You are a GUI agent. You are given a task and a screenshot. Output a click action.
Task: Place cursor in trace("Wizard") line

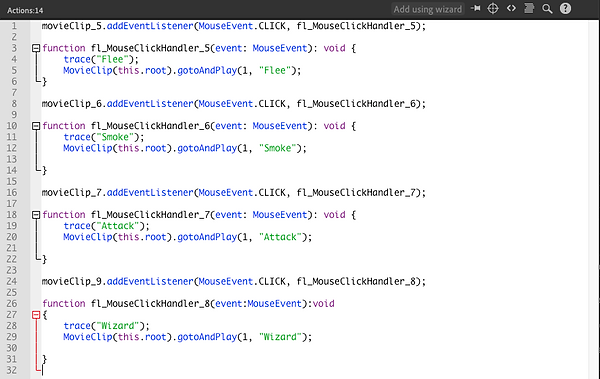106,326
